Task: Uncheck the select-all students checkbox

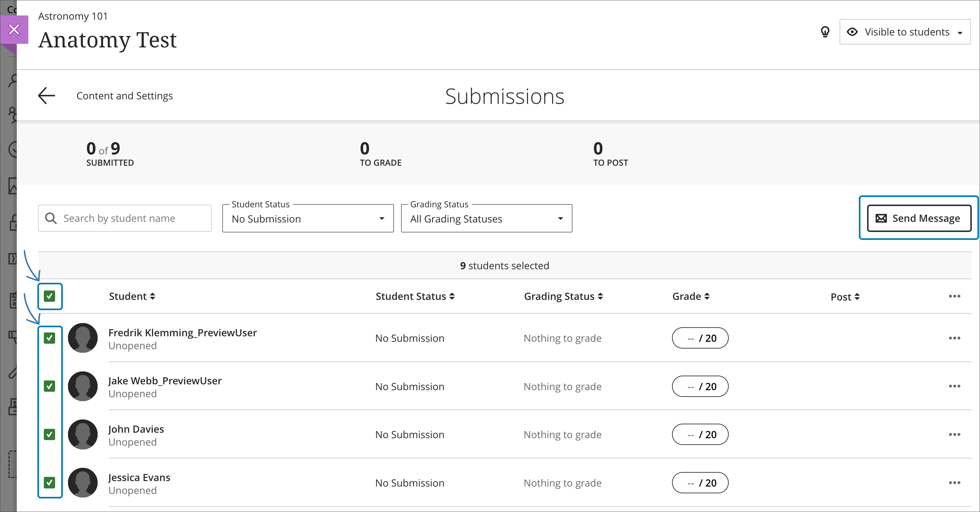Action: click(50, 296)
